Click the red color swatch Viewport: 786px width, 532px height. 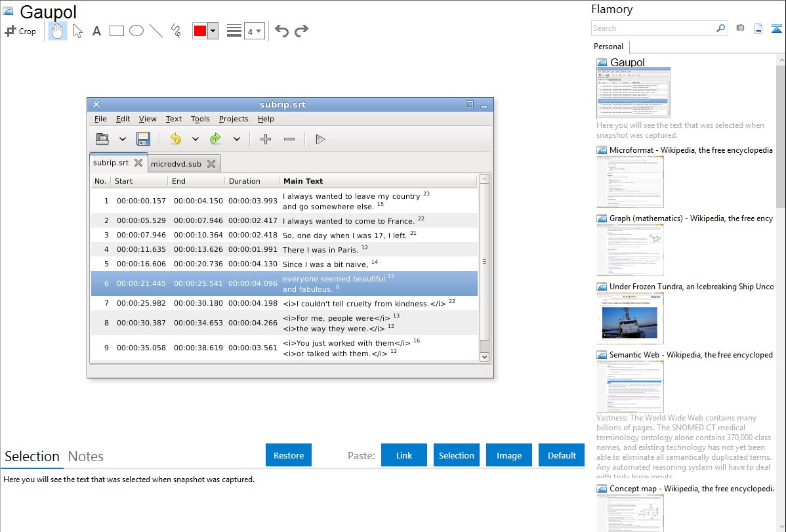[200, 31]
